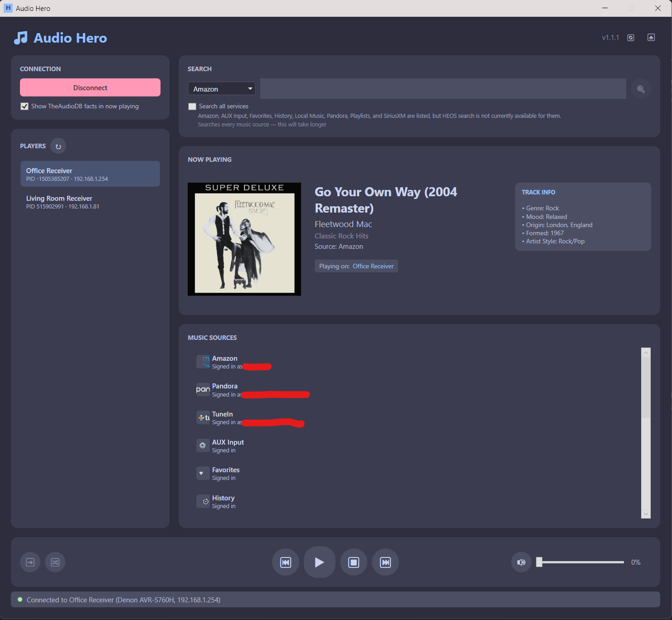Open the magnifier search icon

641,88
